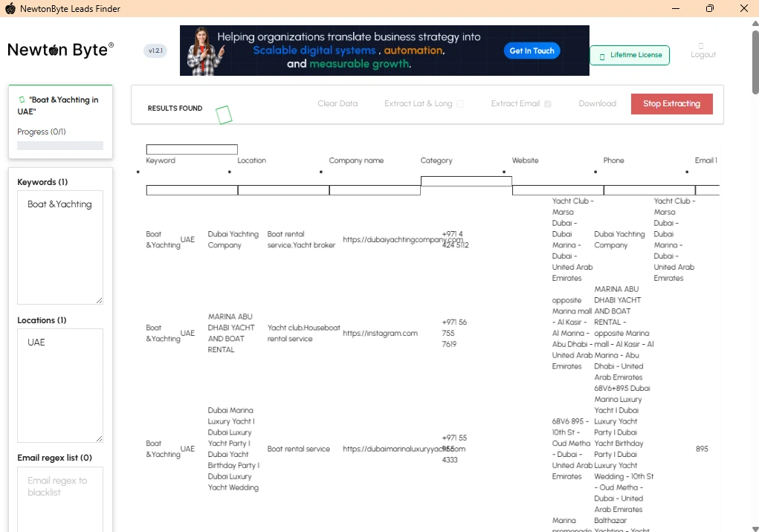The height and width of the screenshot is (532, 759).
Task: Open the instagram.com website link
Action: (x=380, y=333)
